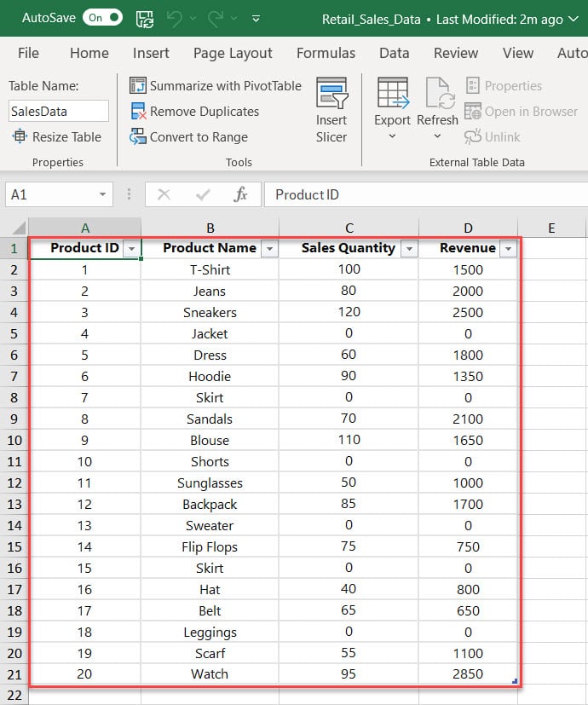The width and height of the screenshot is (588, 705).
Task: Click the Redo arrow icon
Action: tap(216, 19)
